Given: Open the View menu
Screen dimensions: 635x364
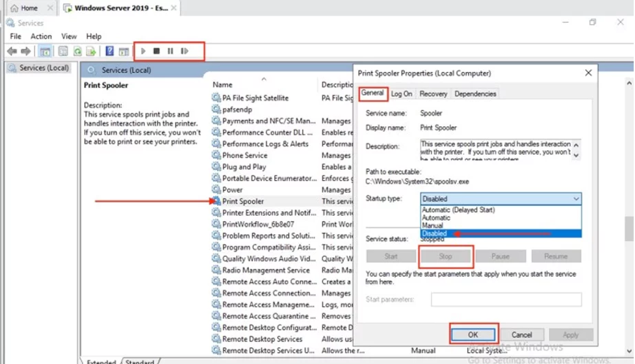Looking at the screenshot, I should pos(69,36).
